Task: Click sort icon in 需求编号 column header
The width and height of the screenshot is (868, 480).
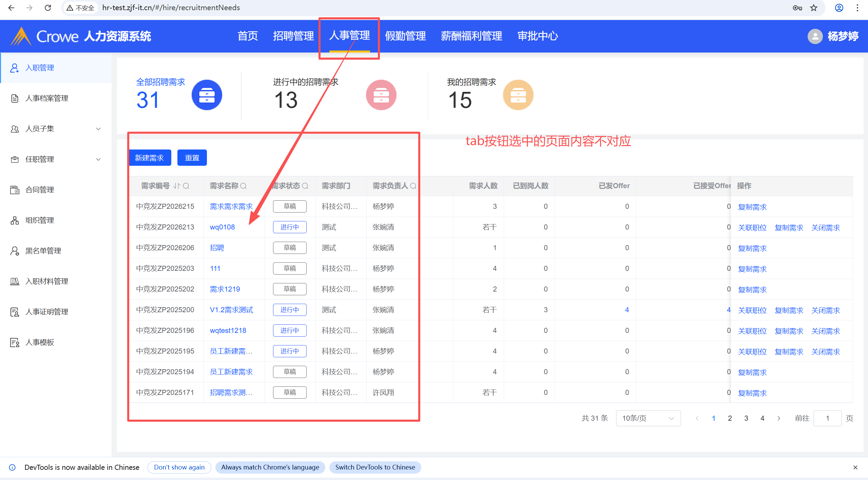Action: pos(177,186)
